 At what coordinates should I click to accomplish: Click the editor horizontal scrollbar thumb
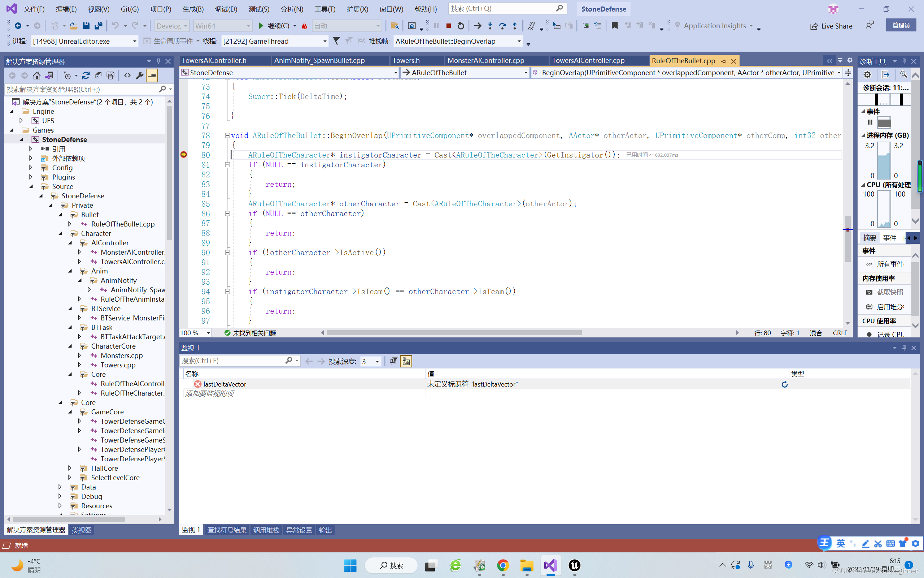click(454, 333)
